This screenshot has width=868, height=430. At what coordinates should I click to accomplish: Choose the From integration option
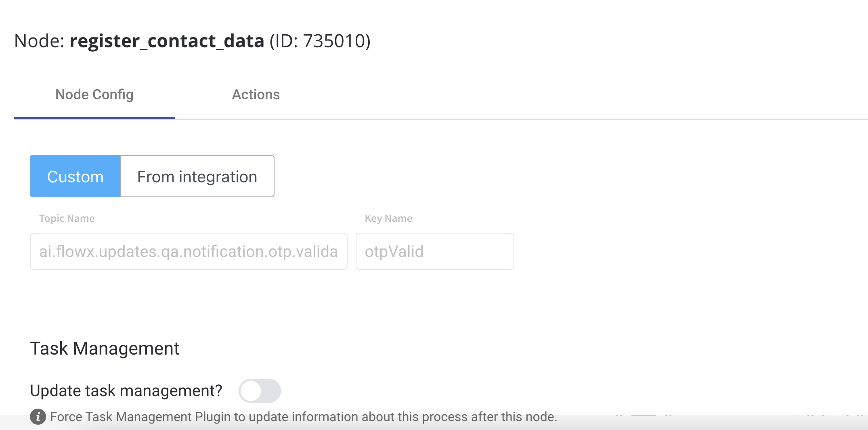pos(197,176)
